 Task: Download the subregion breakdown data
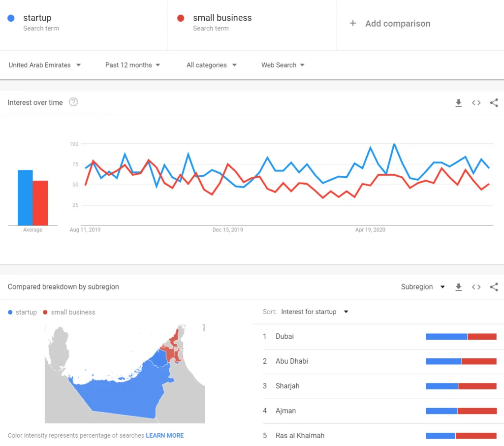point(459,287)
